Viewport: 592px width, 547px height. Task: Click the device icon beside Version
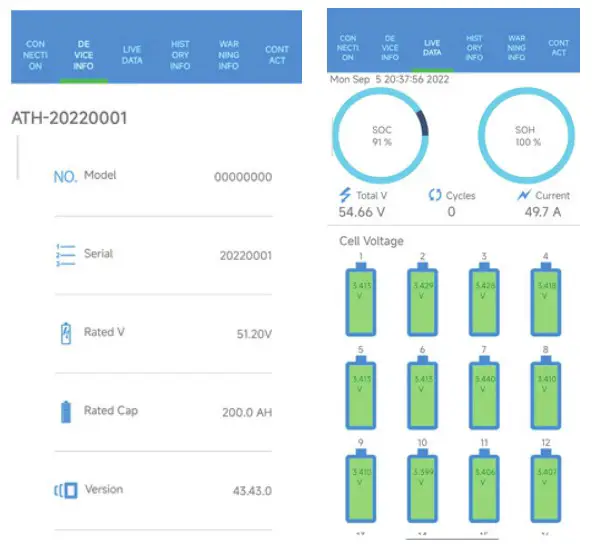pos(66,490)
